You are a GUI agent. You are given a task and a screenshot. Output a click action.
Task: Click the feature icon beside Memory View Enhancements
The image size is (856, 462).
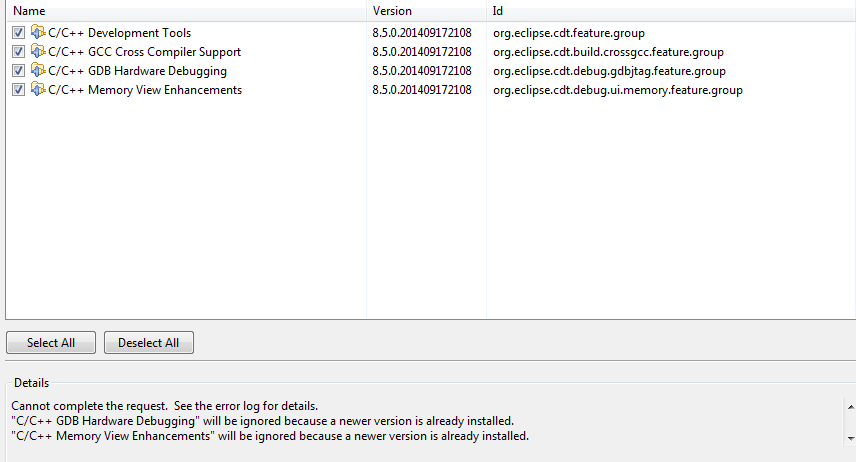pos(38,90)
